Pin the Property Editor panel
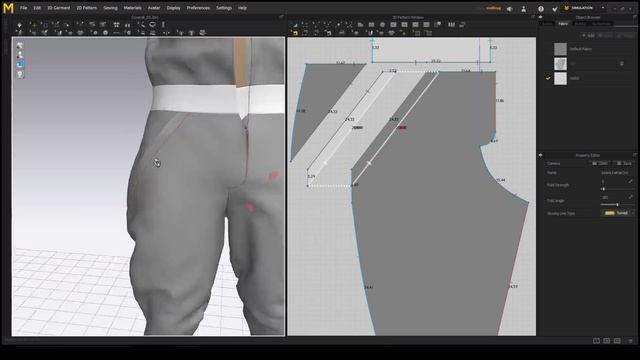The width and height of the screenshot is (640, 360). click(x=635, y=155)
